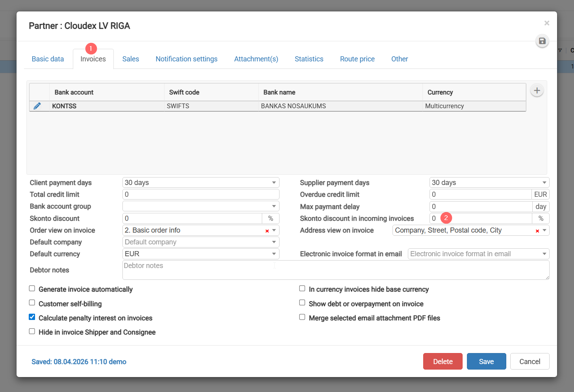Open the Supplier payment days dropdown
Viewport: 574px width, 392px height.
(489, 183)
